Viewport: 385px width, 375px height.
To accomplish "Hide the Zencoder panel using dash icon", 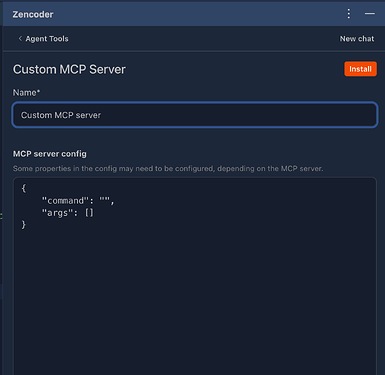I will point(370,14).
